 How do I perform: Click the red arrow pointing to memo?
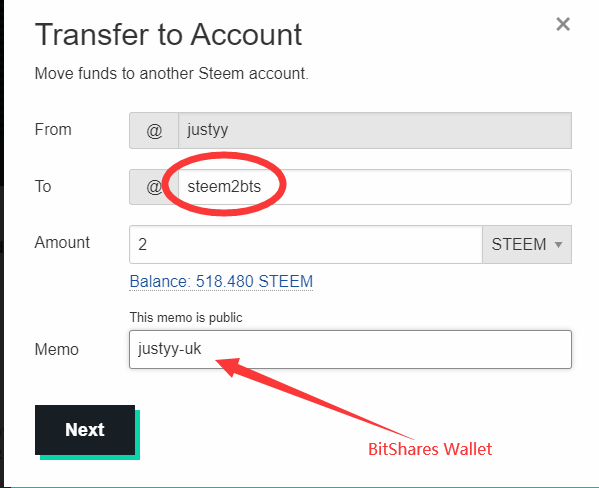click(x=315, y=398)
